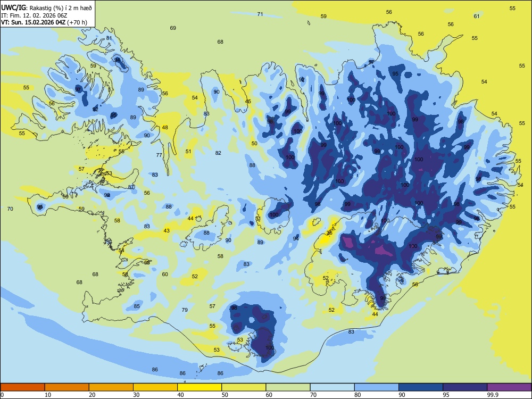
Task: Select the medium blue 80–90 legend swatch
Action: pos(377,387)
